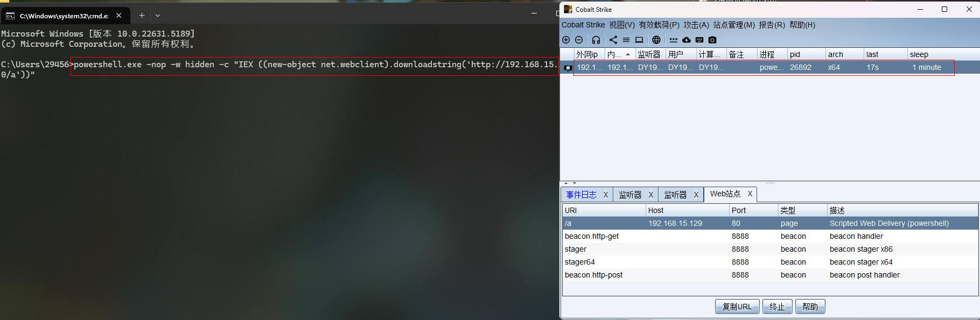Viewport: 980px width, 320px height.
Task: Open screenshots via camera icon
Action: [712, 40]
